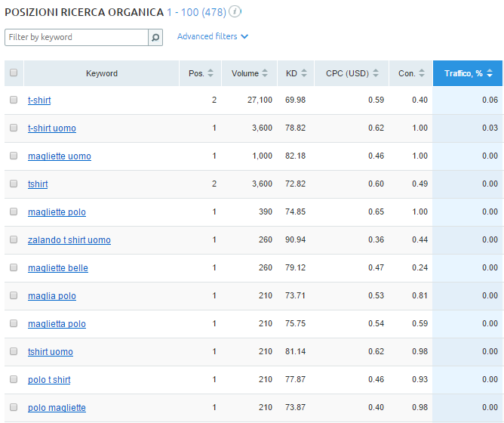
Task: Check the tshirt row checkbox
Action: 14,184
